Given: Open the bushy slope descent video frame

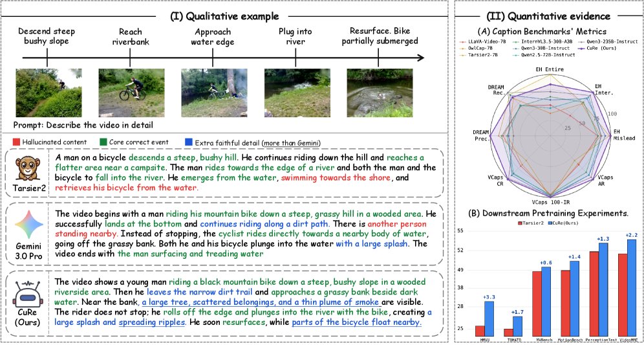Looking at the screenshot, I should click(48, 93).
